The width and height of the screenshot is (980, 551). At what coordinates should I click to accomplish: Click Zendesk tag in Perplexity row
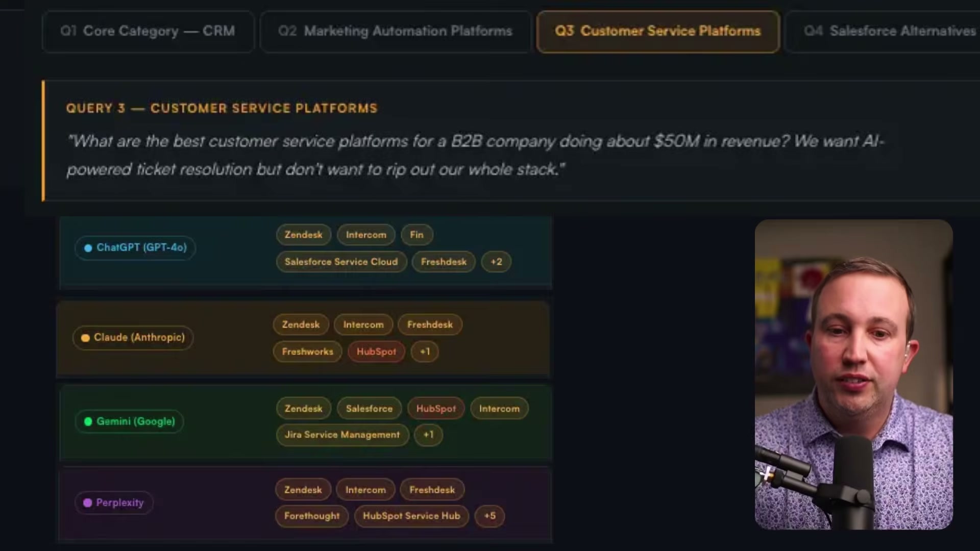[x=303, y=490]
